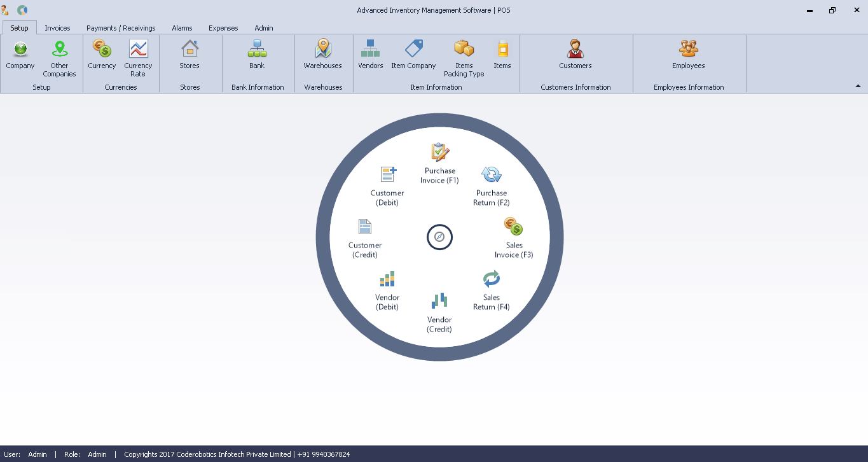868x462 pixels.
Task: Start Sales Return (F4) from the wheel
Action: (492, 279)
